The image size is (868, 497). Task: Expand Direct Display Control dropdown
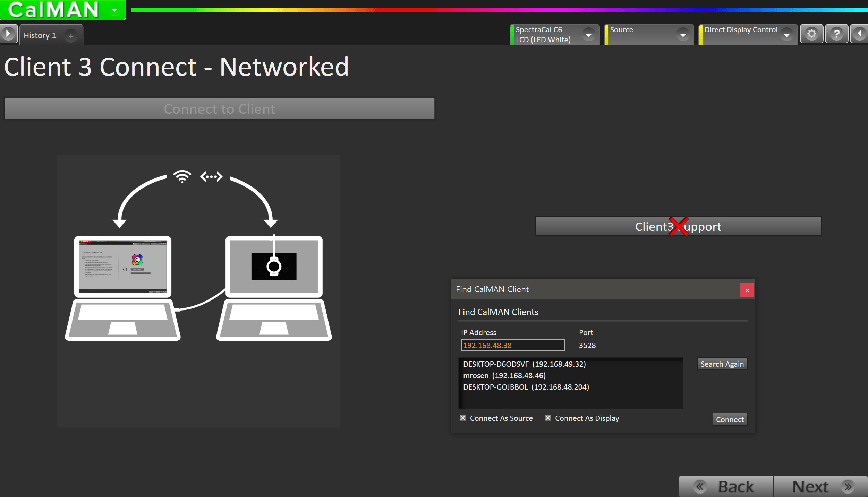[x=786, y=35]
